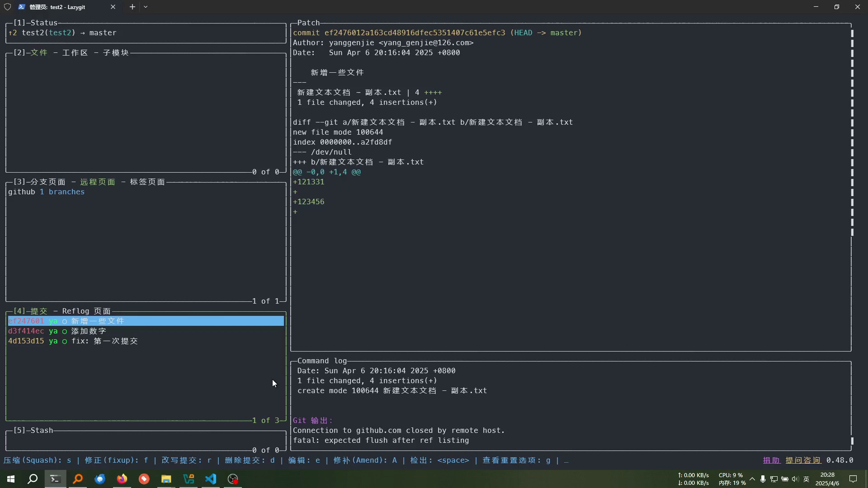The image size is (868, 488).
Task: Open Thunderbird mail taskbar icon
Action: [100, 479]
